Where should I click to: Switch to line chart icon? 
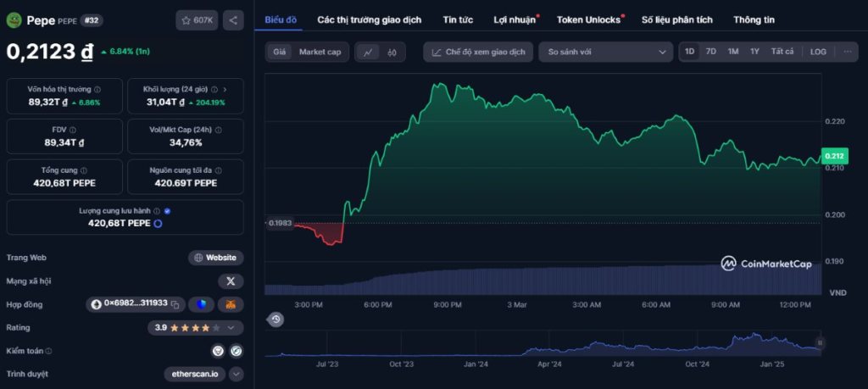click(368, 52)
